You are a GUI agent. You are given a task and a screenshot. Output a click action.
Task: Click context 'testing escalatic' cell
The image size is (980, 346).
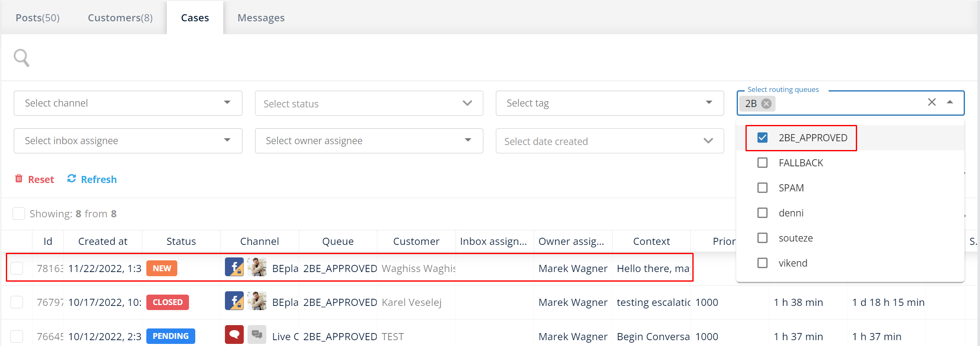tap(653, 302)
